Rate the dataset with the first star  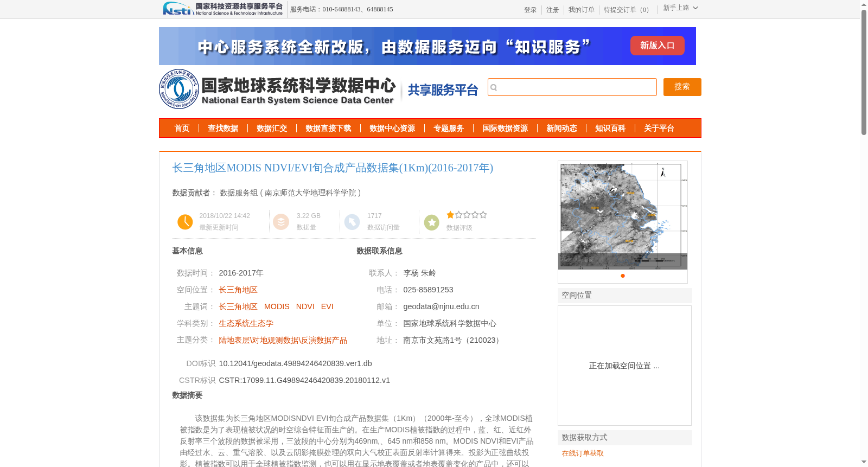(450, 215)
